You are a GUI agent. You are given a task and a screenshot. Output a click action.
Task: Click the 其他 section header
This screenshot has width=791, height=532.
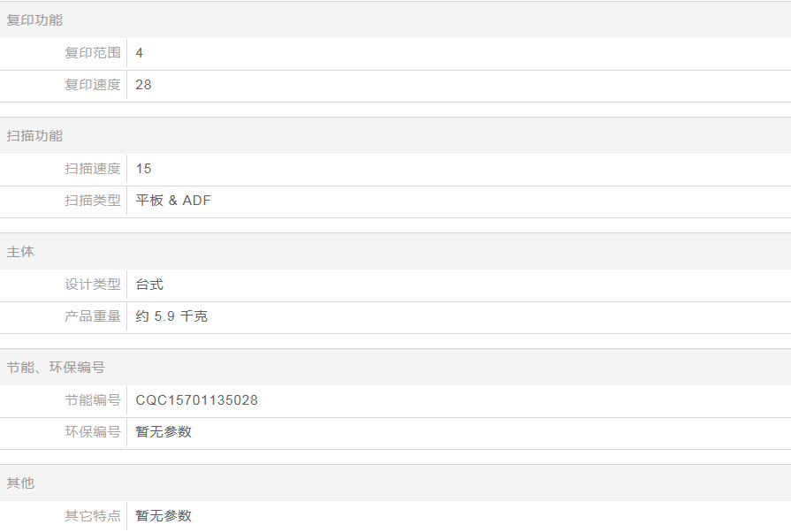(x=20, y=483)
